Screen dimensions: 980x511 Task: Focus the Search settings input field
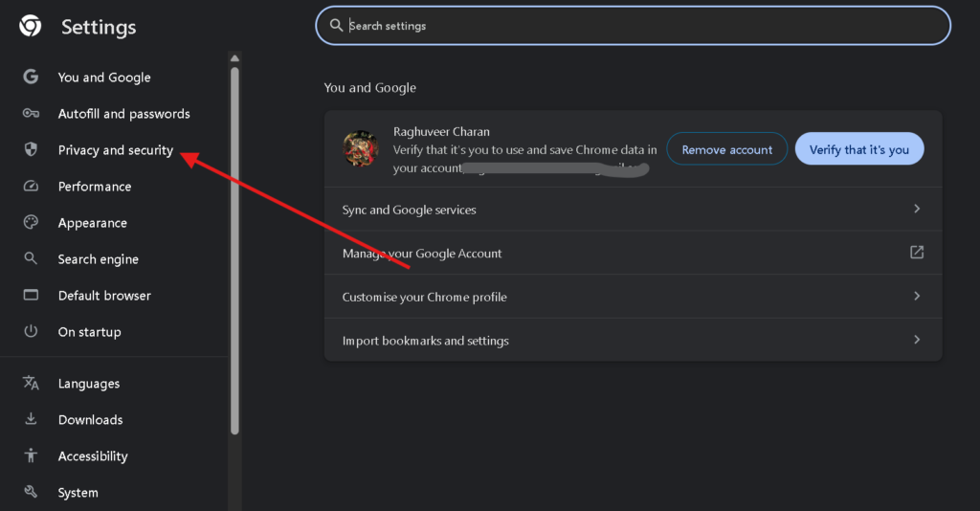click(634, 26)
